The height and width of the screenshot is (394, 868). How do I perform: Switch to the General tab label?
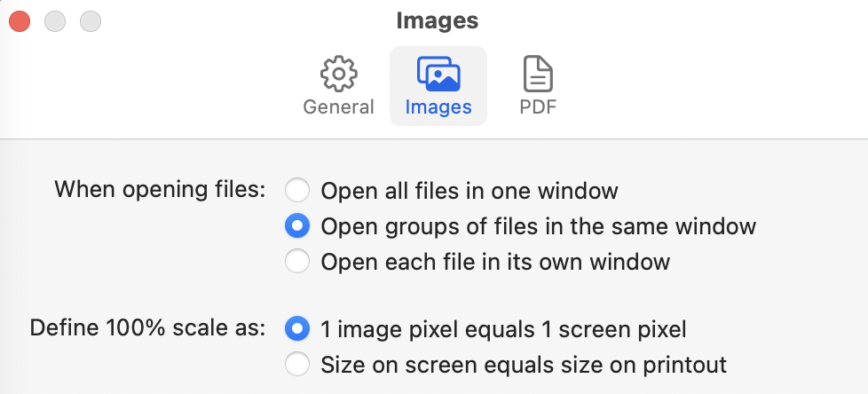tap(338, 107)
